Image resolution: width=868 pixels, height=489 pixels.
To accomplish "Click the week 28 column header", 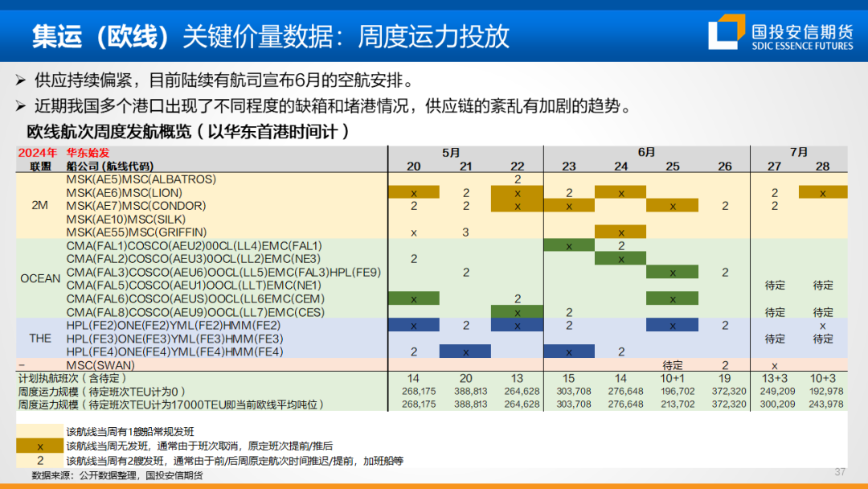I will (823, 166).
